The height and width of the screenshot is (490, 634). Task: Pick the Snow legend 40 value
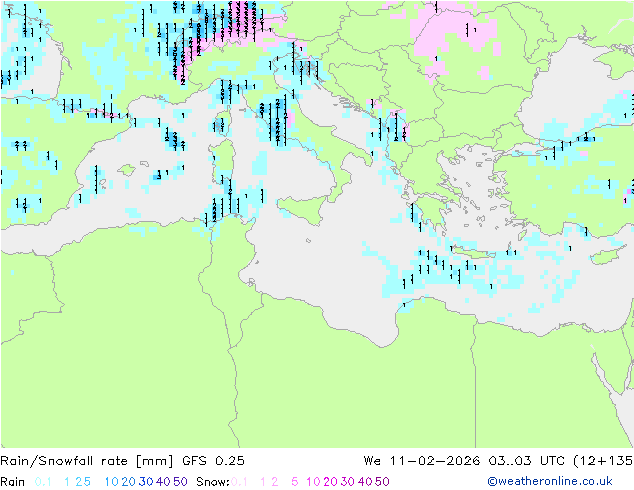[x=365, y=482]
